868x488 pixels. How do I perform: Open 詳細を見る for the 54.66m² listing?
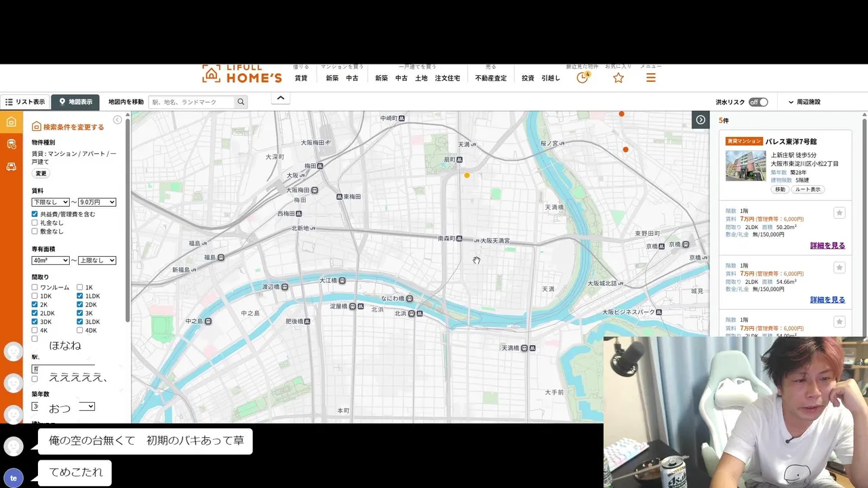pyautogui.click(x=827, y=300)
